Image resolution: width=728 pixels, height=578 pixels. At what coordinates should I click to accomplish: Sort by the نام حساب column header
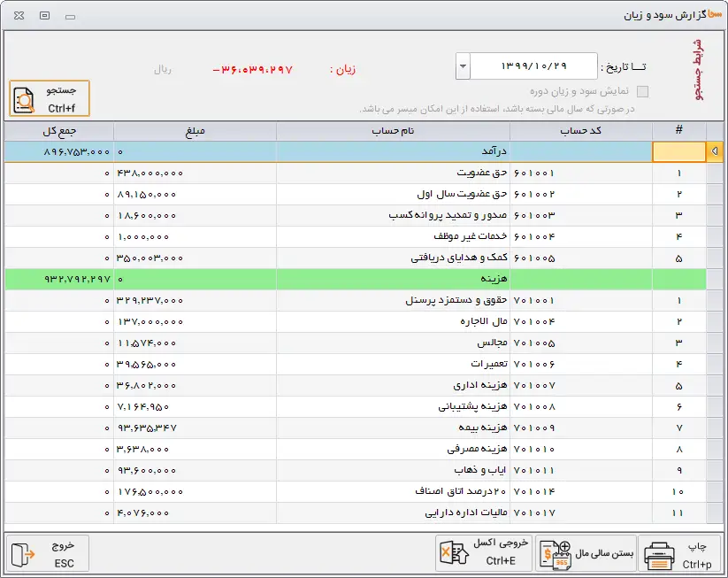(x=393, y=131)
